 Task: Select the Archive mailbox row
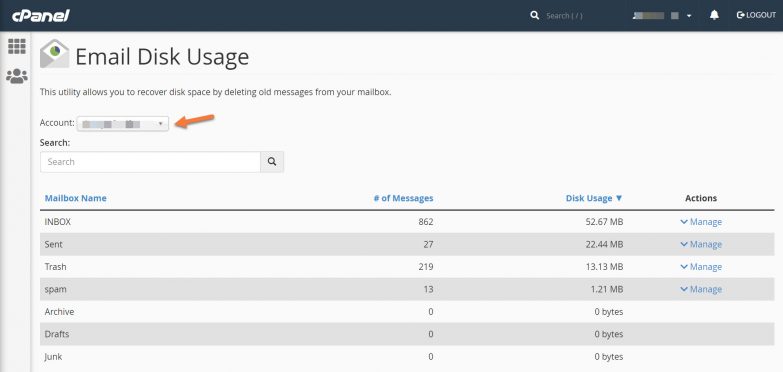click(407, 312)
